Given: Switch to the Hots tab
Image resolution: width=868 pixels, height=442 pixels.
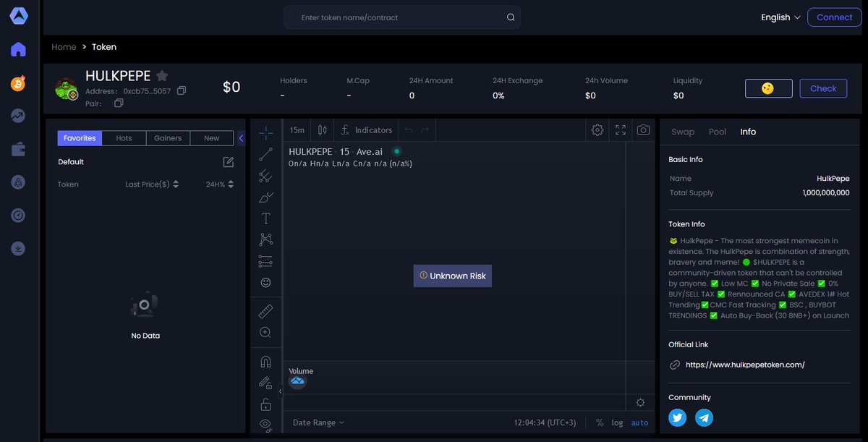Looking at the screenshot, I should pyautogui.click(x=124, y=138).
